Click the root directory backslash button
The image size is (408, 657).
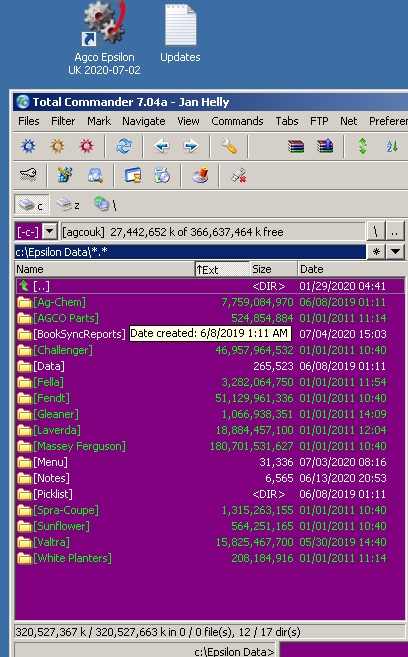click(x=376, y=231)
